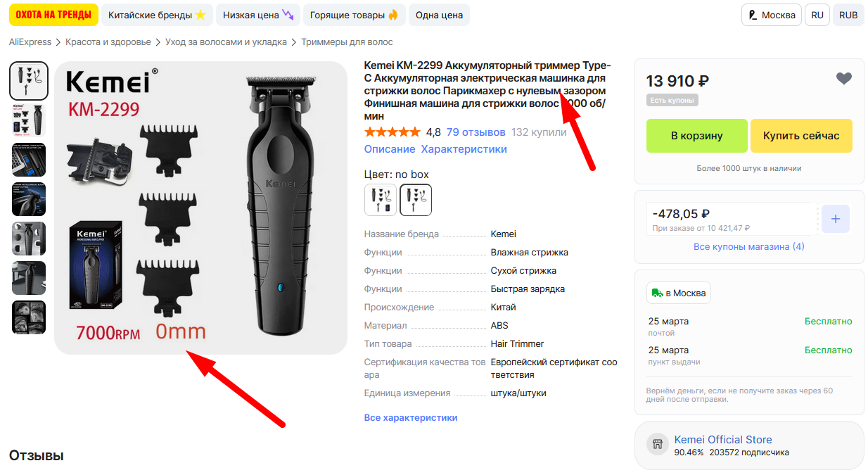Click the green delivery truck icon
Screen dimensions: 868x475
657,293
